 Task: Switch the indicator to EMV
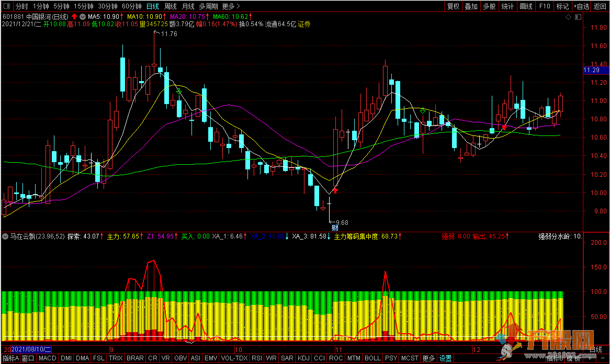tap(210, 358)
